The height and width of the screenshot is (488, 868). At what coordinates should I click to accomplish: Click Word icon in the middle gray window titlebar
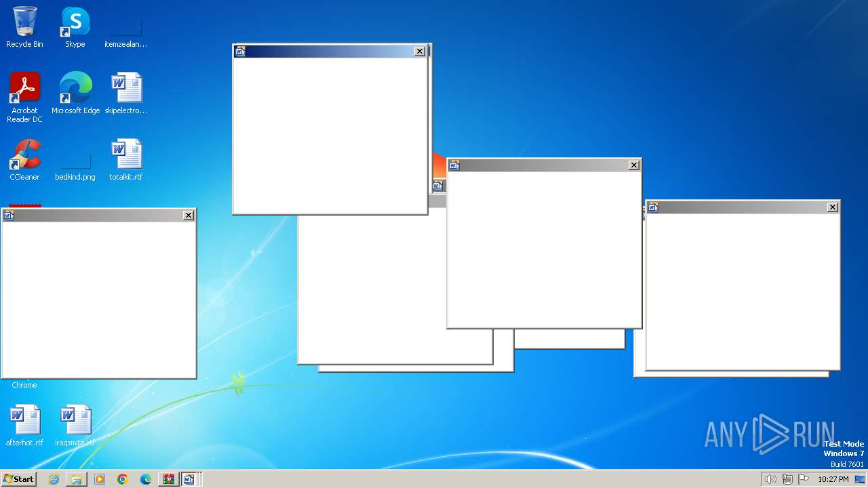pos(454,165)
